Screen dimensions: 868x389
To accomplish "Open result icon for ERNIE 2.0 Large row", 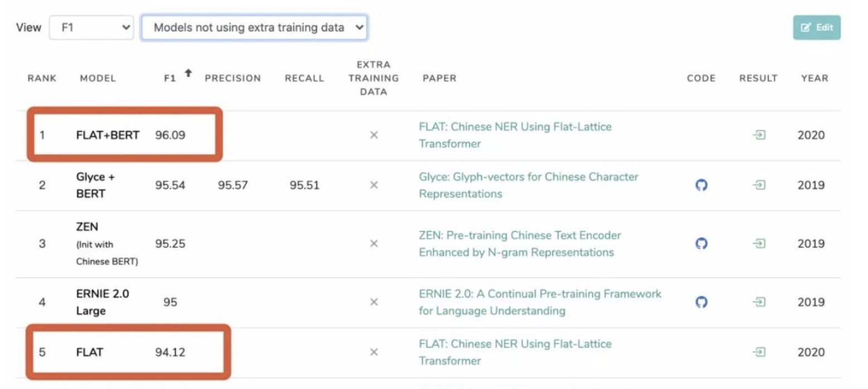I will pyautogui.click(x=759, y=302).
